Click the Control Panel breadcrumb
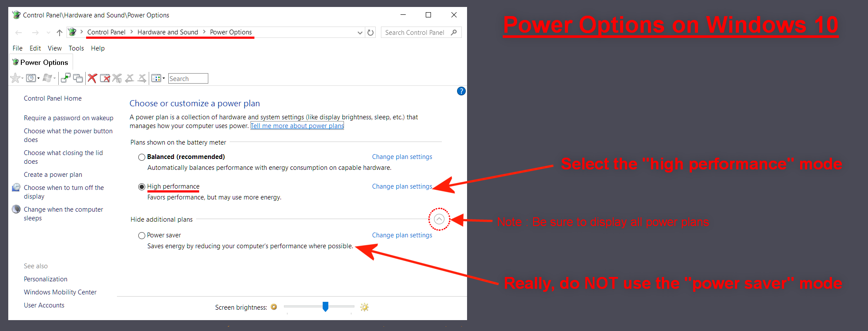The width and height of the screenshot is (868, 331). click(x=106, y=32)
